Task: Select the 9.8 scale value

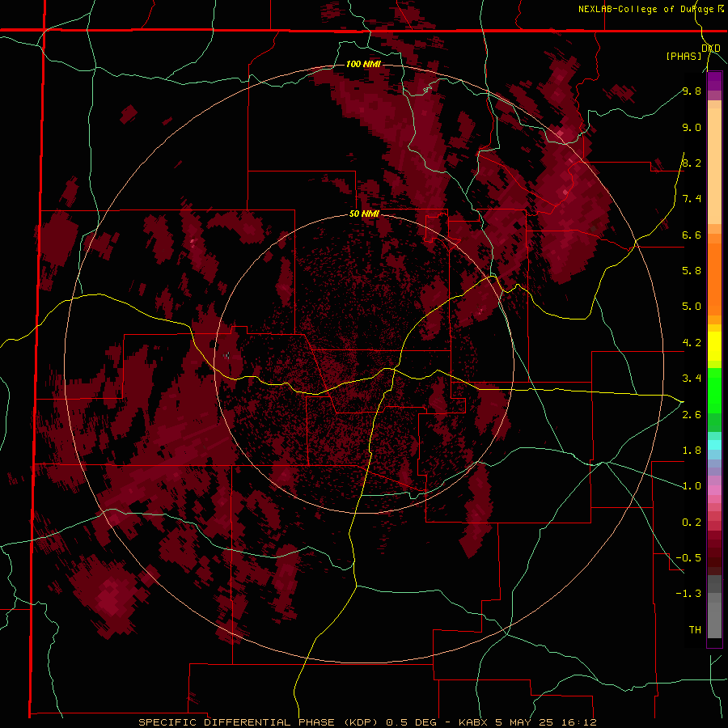Action: pos(692,91)
